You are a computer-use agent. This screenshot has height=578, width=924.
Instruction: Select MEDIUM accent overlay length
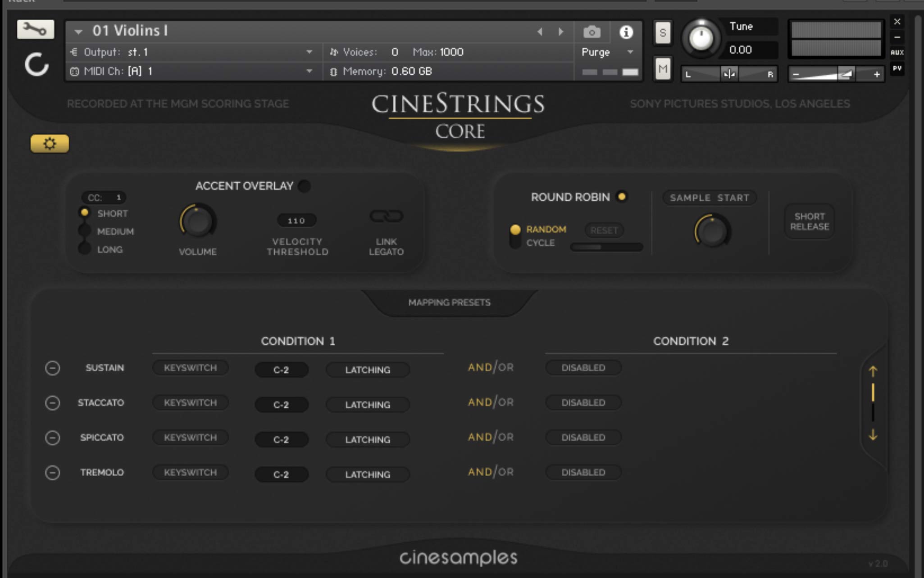pos(84,231)
